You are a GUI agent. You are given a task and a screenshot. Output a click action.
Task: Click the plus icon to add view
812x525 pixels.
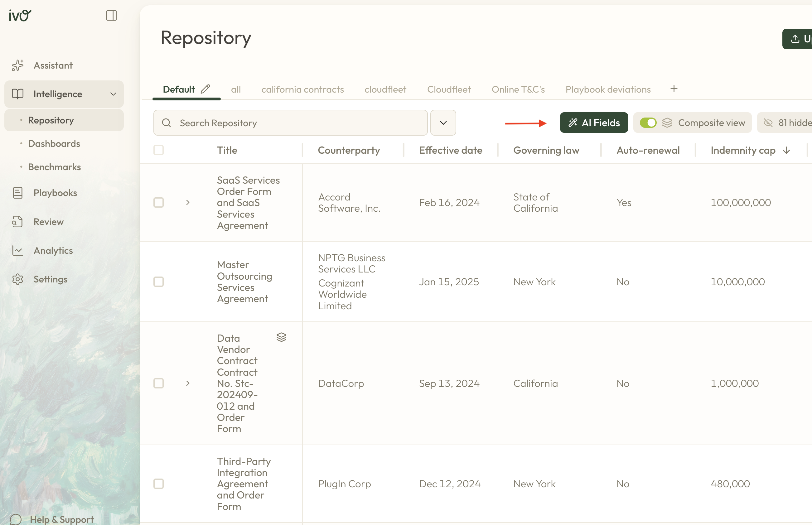674,89
